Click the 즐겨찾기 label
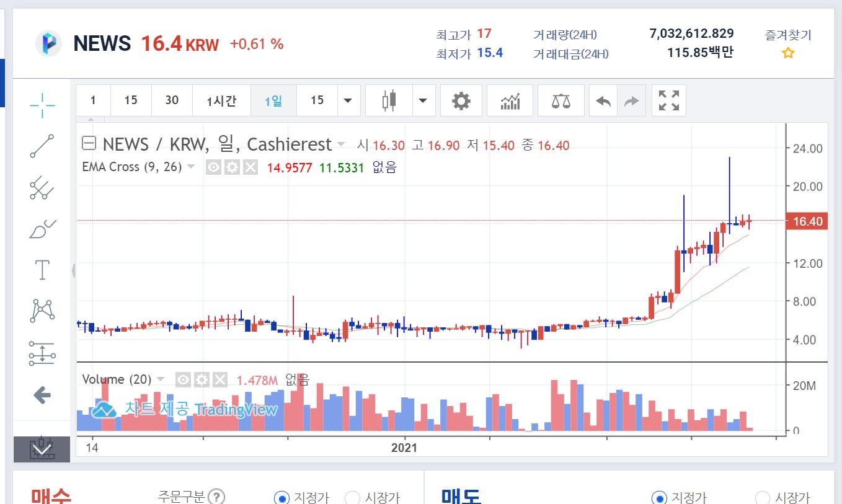This screenshot has height=504, width=842. (788, 35)
